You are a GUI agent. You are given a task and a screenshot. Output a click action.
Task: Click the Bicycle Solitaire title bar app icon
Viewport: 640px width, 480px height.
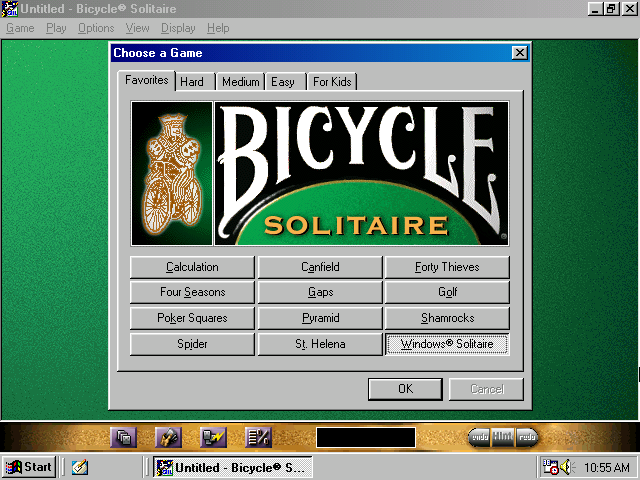(x=9, y=9)
